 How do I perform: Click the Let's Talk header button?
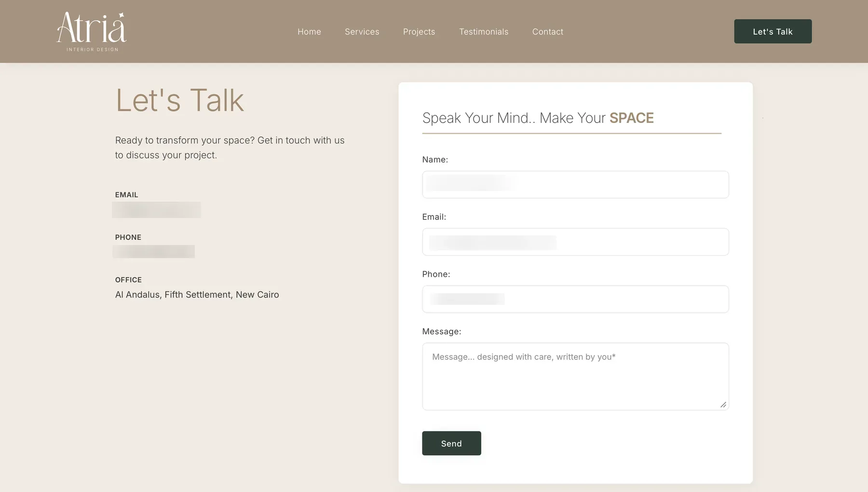(773, 31)
